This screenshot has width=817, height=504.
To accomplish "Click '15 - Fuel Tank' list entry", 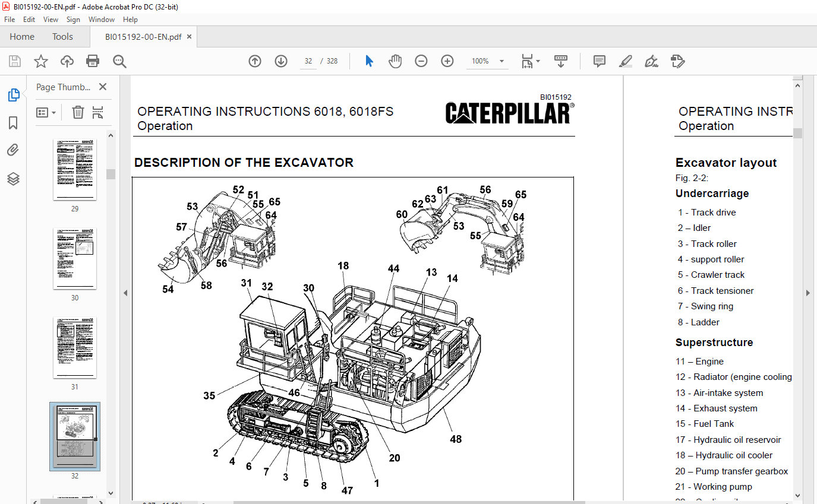I will 705,424.
